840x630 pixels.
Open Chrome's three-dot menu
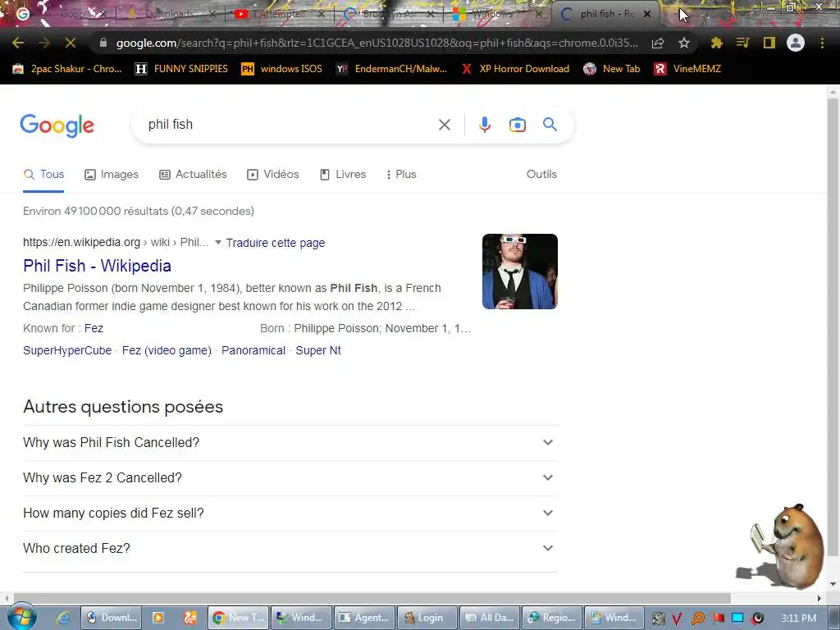[822, 43]
